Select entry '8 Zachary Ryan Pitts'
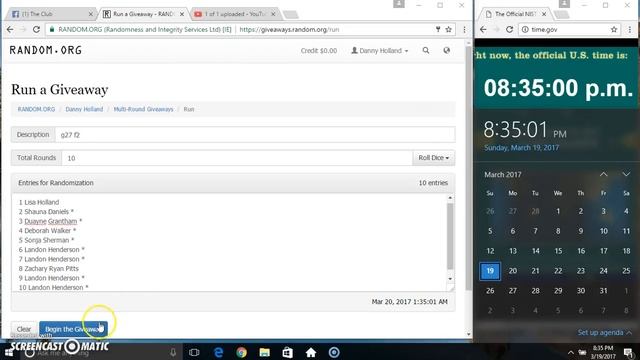 (x=49, y=268)
